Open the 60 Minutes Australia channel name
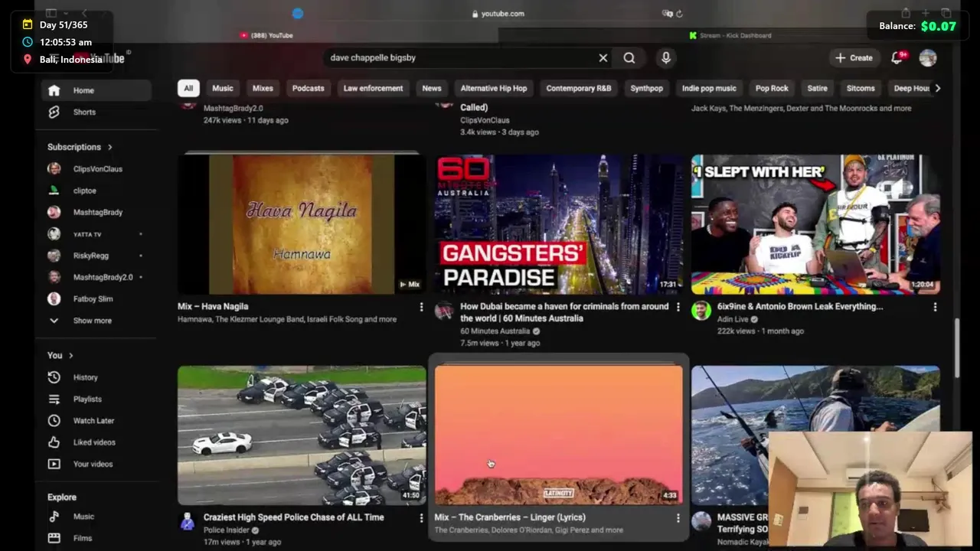 pyautogui.click(x=495, y=331)
